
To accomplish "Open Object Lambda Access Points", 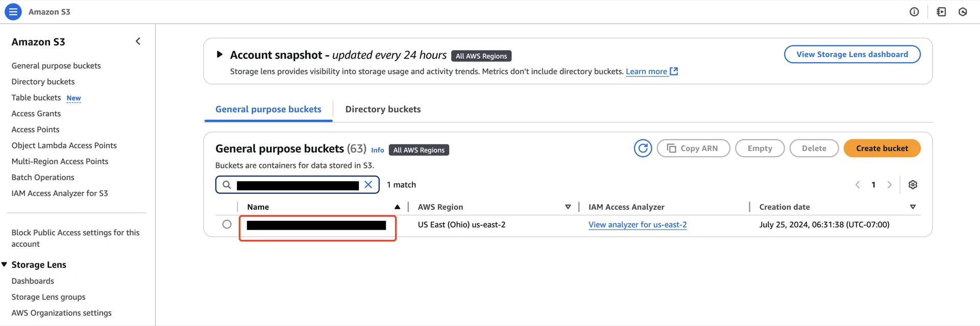I will coord(64,145).
